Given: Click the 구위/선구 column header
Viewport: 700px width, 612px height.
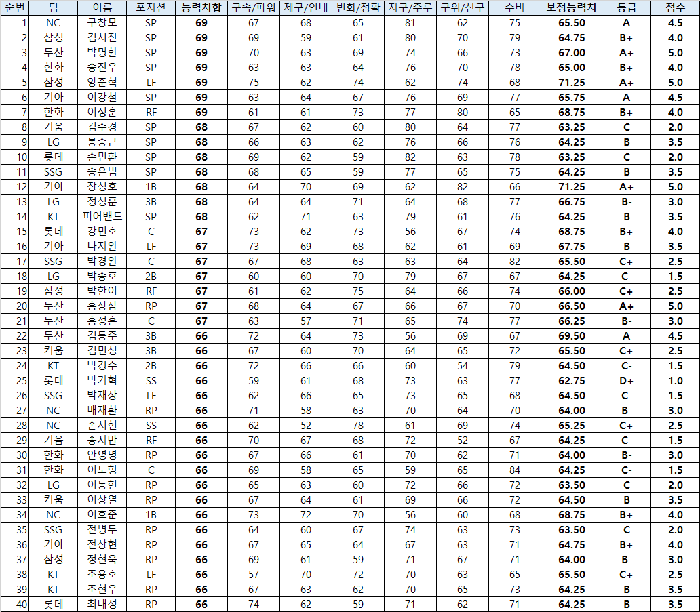Looking at the screenshot, I should tap(463, 7).
